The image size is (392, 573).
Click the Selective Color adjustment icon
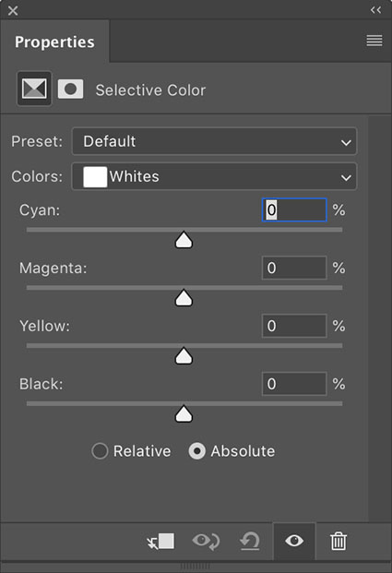coord(34,89)
